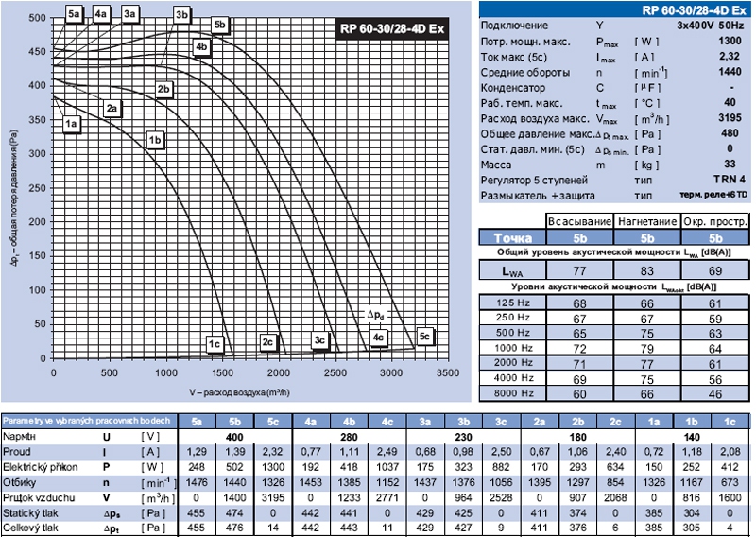
Task: Select the Нагнетание column header
Action: pyautogui.click(x=647, y=220)
